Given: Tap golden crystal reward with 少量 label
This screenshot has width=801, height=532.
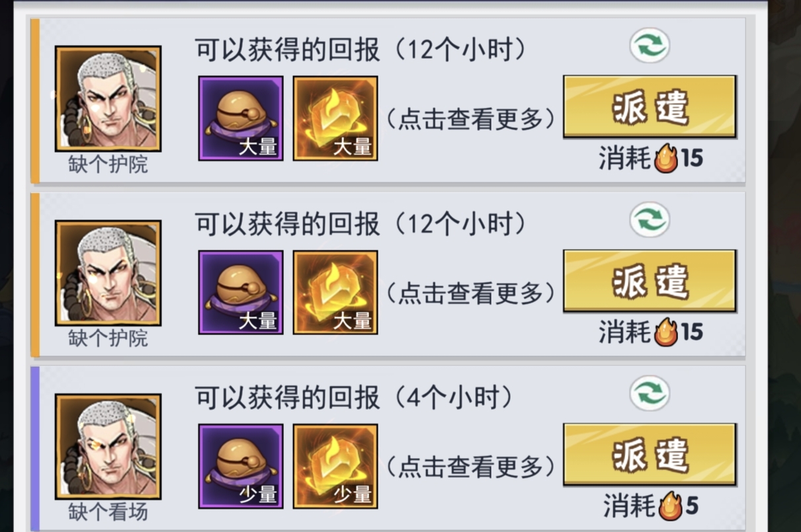Looking at the screenshot, I should click(335, 466).
